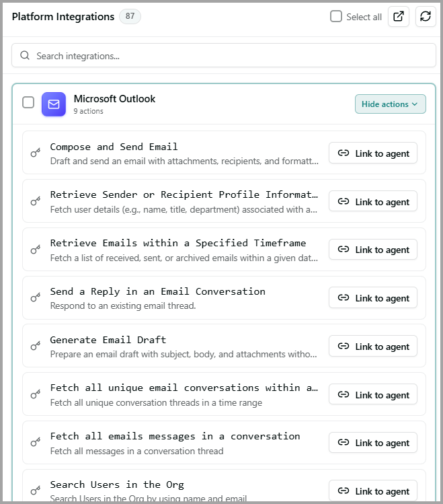Click 'Fetch all emails messages in a conversation' title
The width and height of the screenshot is (443, 504).
pos(175,436)
